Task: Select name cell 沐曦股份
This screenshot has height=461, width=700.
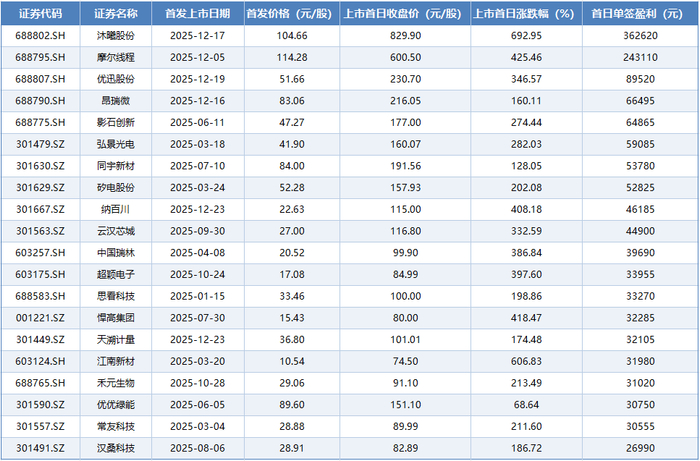Action: coord(116,36)
